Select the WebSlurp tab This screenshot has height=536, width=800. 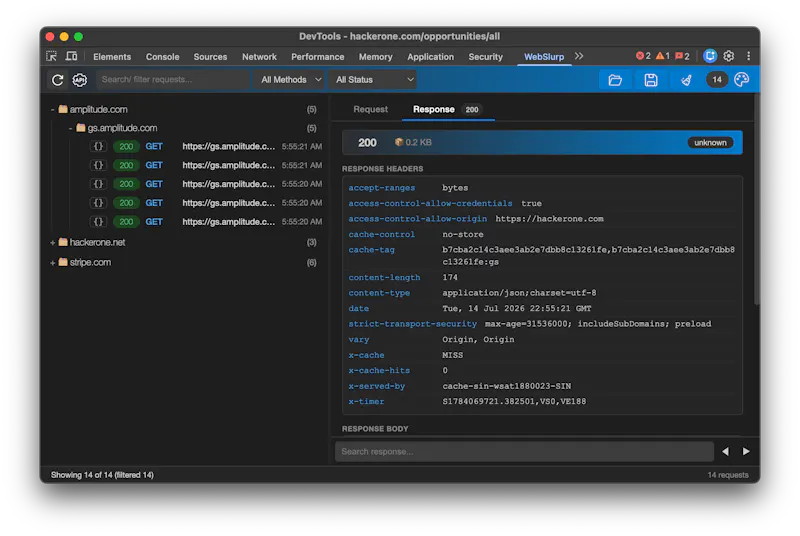(544, 57)
